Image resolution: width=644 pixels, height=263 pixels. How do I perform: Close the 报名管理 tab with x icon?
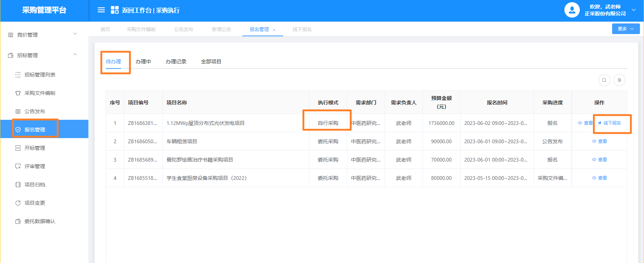click(x=274, y=30)
